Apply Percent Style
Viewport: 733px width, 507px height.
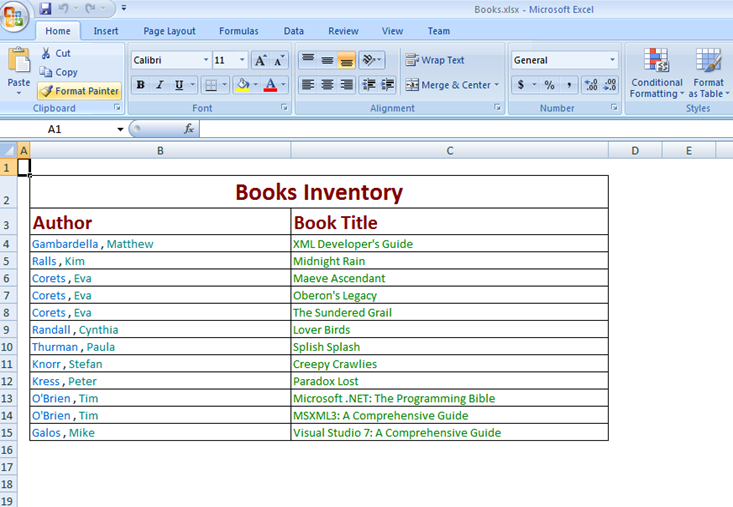[x=550, y=85]
